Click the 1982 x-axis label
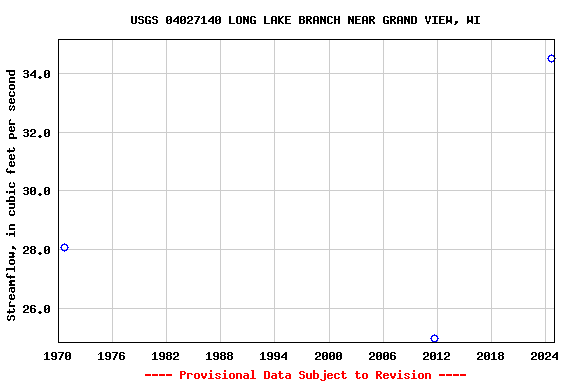576x384 pixels. [165, 356]
